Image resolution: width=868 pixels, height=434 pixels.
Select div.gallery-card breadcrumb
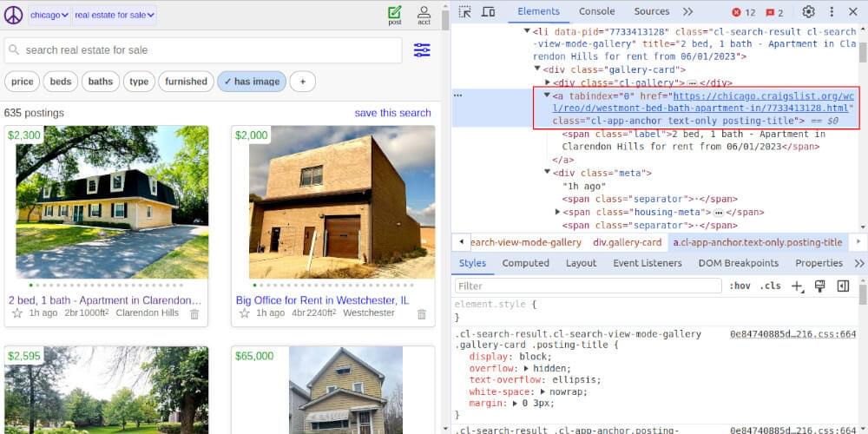point(628,242)
